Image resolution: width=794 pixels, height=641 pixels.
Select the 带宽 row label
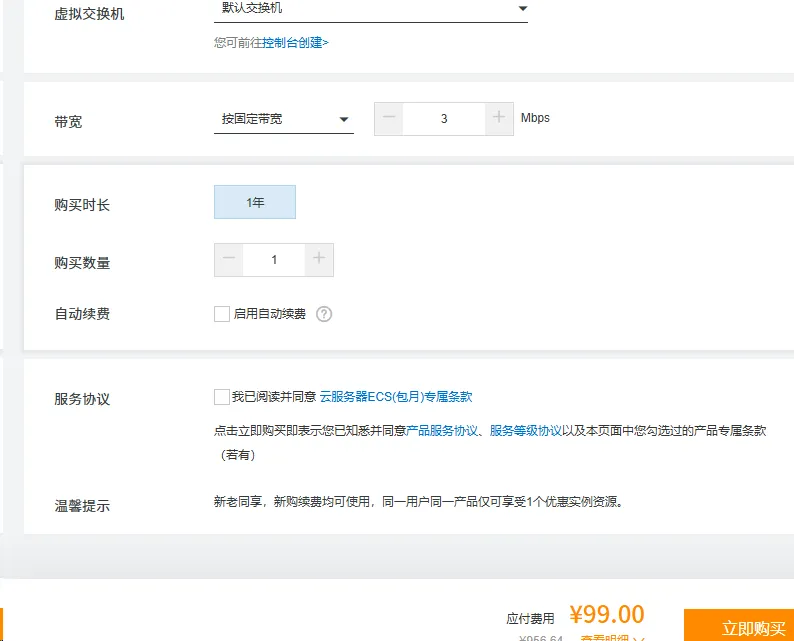68,122
